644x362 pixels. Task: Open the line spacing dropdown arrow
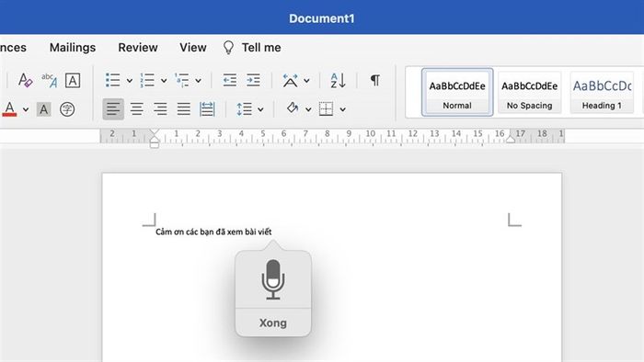260,109
